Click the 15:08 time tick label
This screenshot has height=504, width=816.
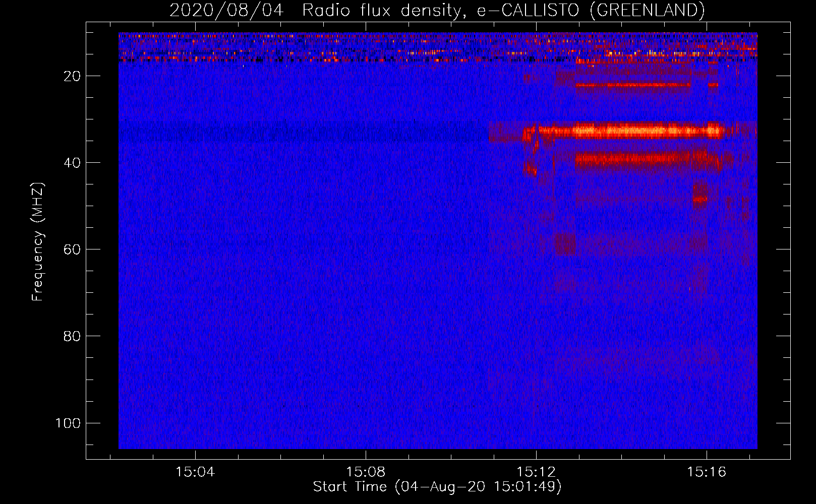366,472
